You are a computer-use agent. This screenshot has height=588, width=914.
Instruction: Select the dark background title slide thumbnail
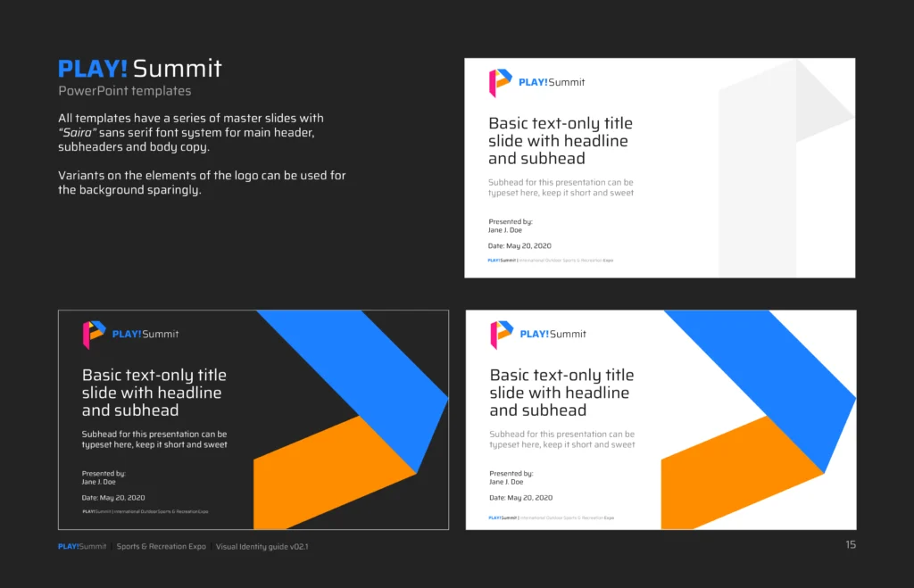pos(253,419)
